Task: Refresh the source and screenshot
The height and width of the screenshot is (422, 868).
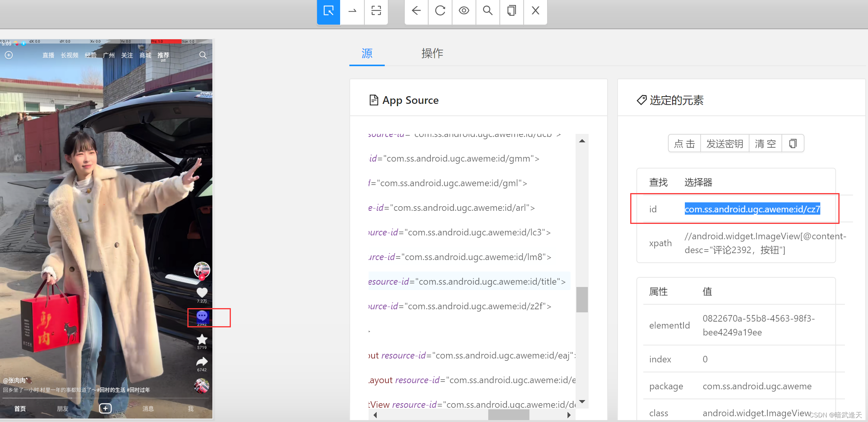Action: click(x=440, y=11)
